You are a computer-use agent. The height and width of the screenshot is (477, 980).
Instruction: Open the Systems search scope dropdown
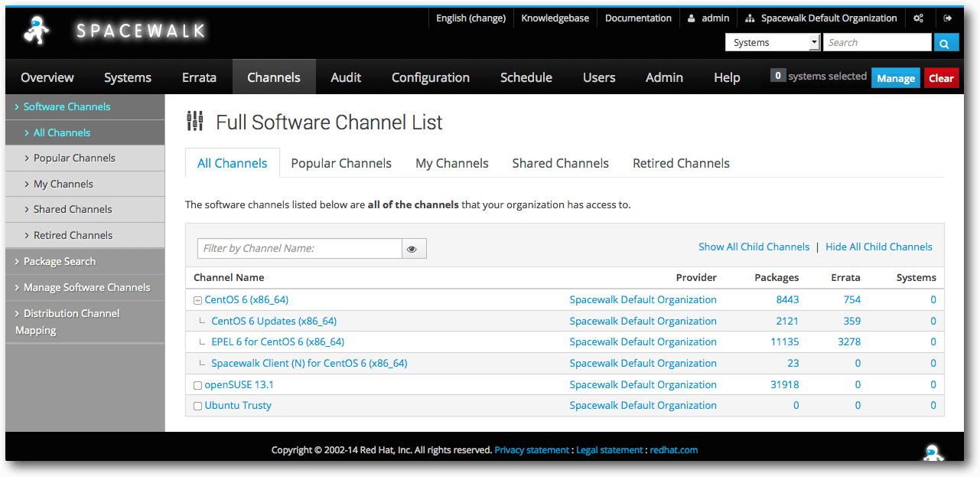click(773, 43)
